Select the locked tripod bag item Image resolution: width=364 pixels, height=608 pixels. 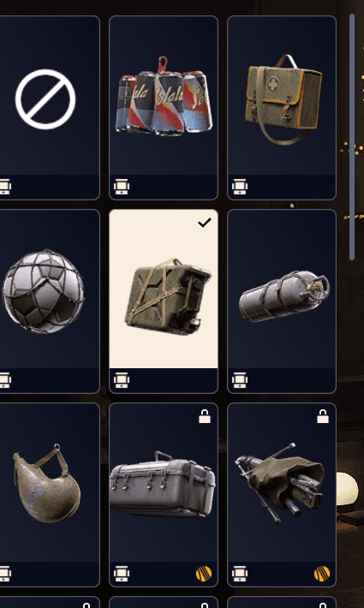click(282, 495)
